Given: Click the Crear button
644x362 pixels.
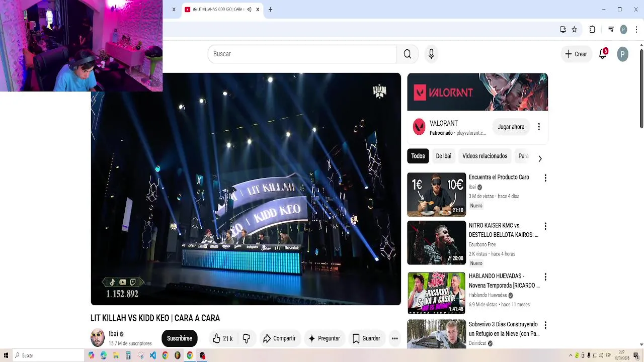Looking at the screenshot, I should 576,54.
